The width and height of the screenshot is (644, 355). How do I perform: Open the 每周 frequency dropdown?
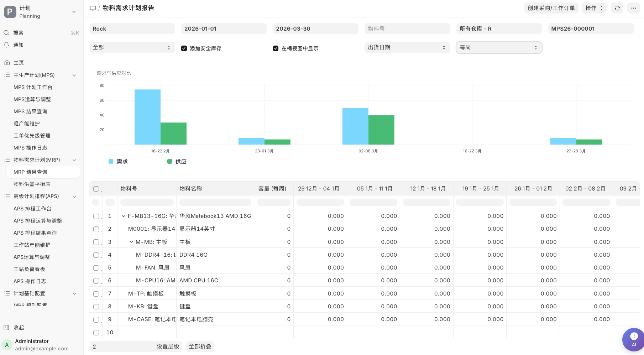point(498,47)
